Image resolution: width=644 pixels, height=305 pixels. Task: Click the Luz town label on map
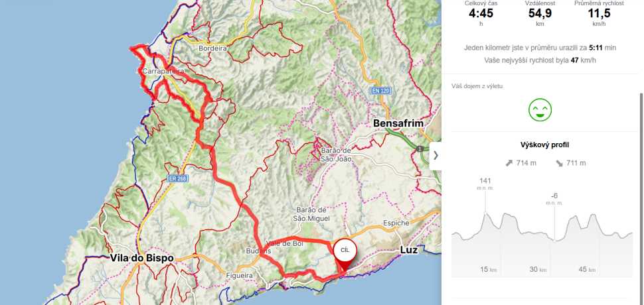click(x=409, y=250)
